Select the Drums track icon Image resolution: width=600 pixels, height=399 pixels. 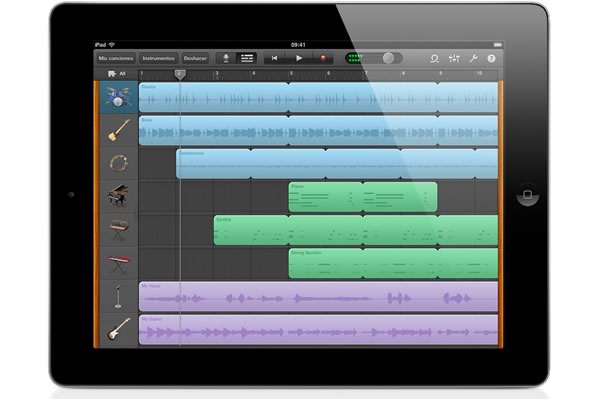(118, 97)
